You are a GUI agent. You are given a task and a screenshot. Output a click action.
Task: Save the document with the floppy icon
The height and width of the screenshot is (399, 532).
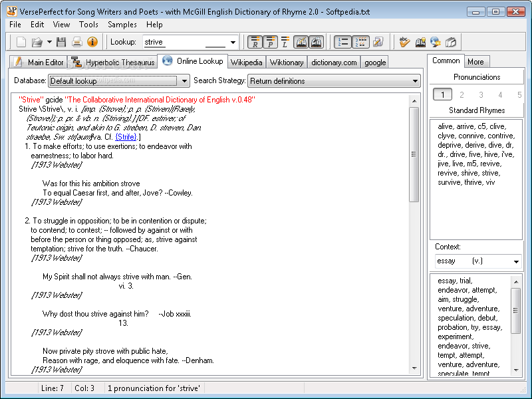[61, 42]
